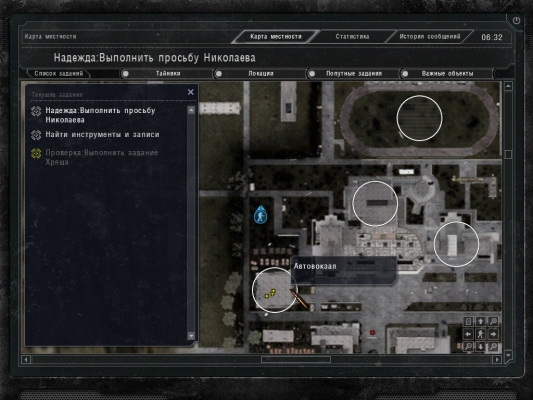This screenshot has width=533, height=400.
Task: Toggle the Важные объекты filter
Action: point(405,74)
